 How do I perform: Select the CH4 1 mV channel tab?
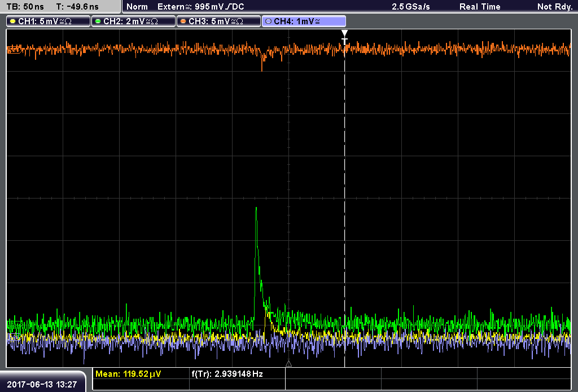304,21
